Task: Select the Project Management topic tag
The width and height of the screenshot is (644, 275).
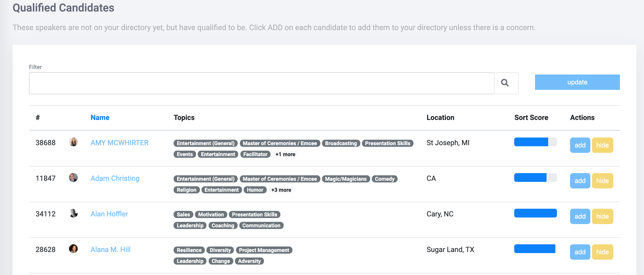Action: coord(264,250)
